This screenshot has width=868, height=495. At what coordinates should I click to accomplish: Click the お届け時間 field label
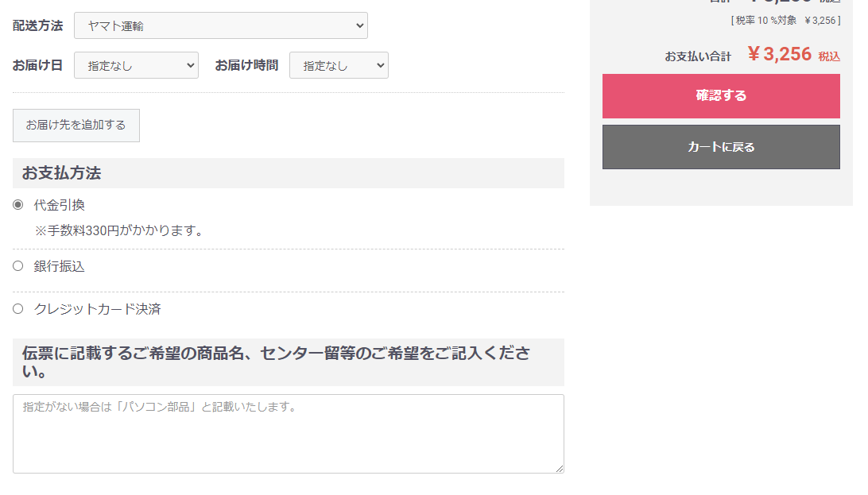tap(246, 65)
